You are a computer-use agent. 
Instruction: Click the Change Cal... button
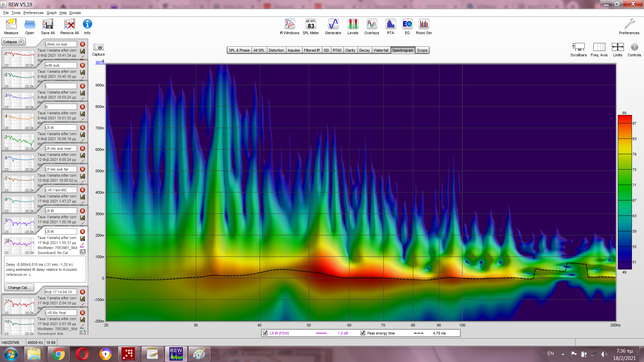19,288
